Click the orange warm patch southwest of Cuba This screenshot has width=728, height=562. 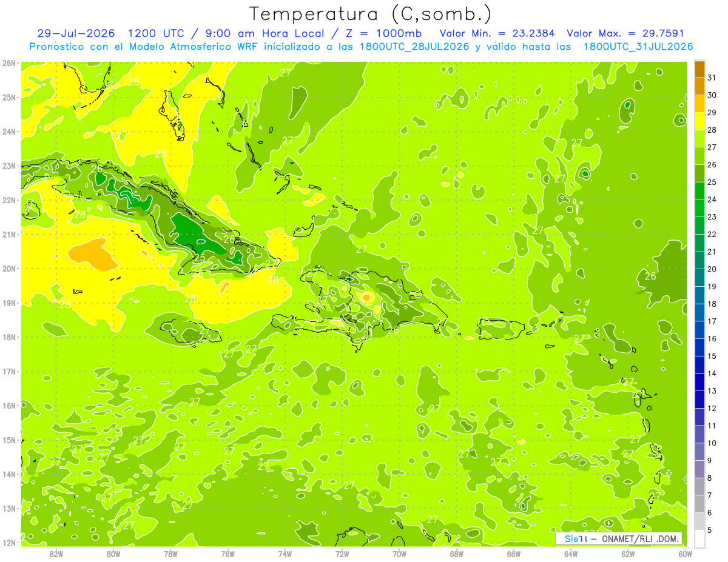tap(93, 254)
